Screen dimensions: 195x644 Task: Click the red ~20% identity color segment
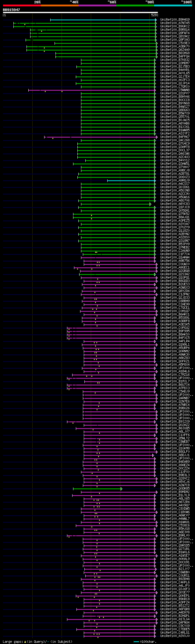coord(22,5)
